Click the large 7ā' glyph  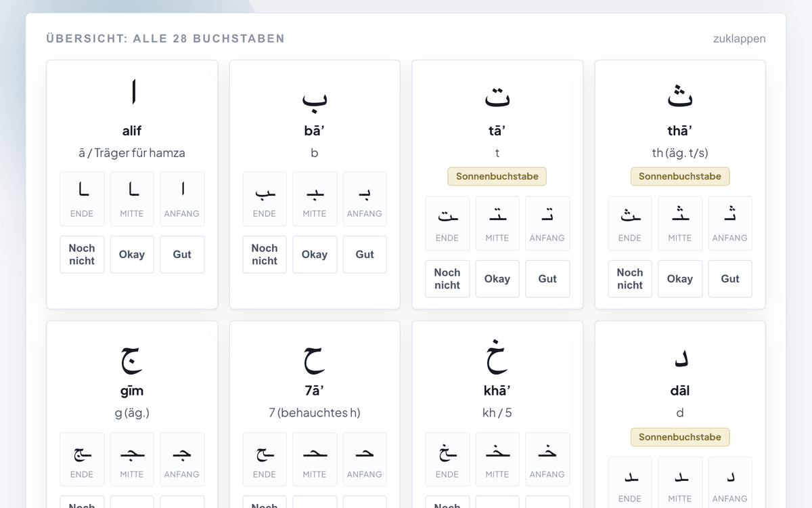click(x=314, y=360)
